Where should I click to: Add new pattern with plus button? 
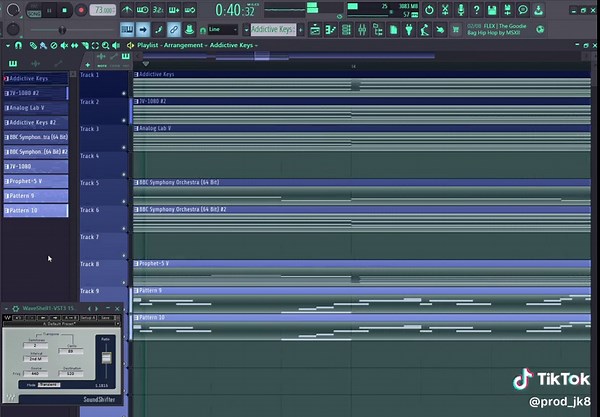coord(301,29)
